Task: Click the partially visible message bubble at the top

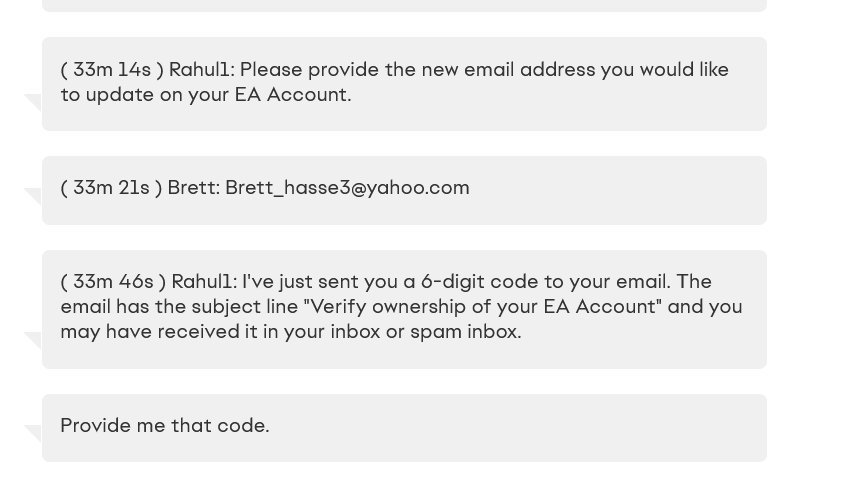Action: 404,5
